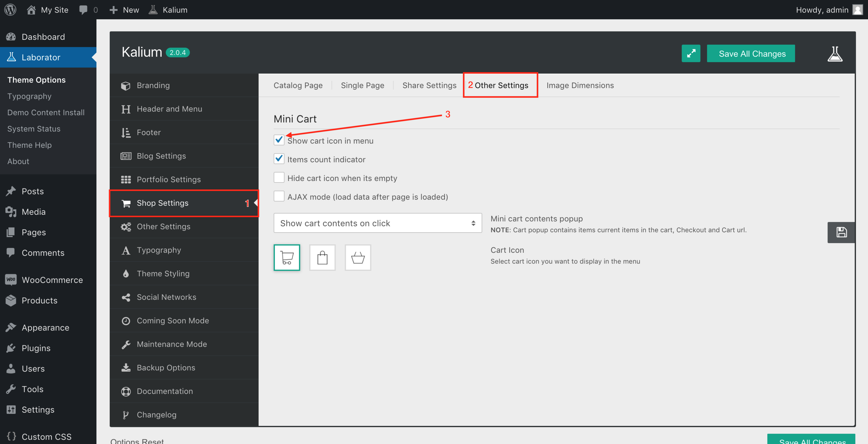The width and height of the screenshot is (868, 444).
Task: Open Products menu
Action: [48, 300]
